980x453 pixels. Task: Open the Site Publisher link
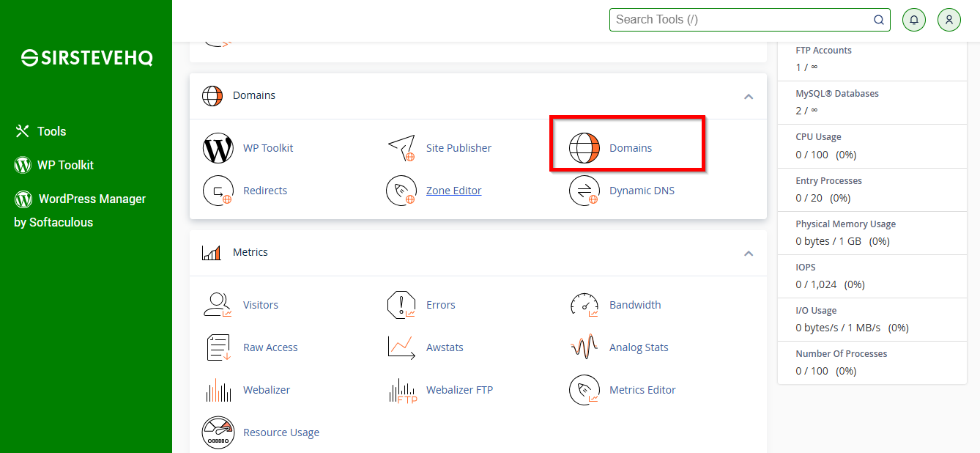(459, 148)
